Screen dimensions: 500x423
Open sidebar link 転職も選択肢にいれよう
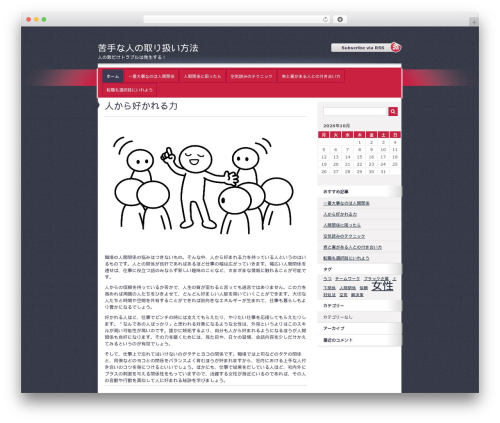click(x=346, y=258)
